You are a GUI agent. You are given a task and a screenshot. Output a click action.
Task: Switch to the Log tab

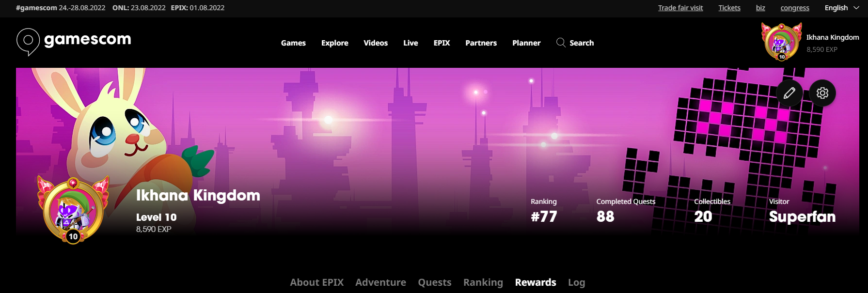coord(577,282)
